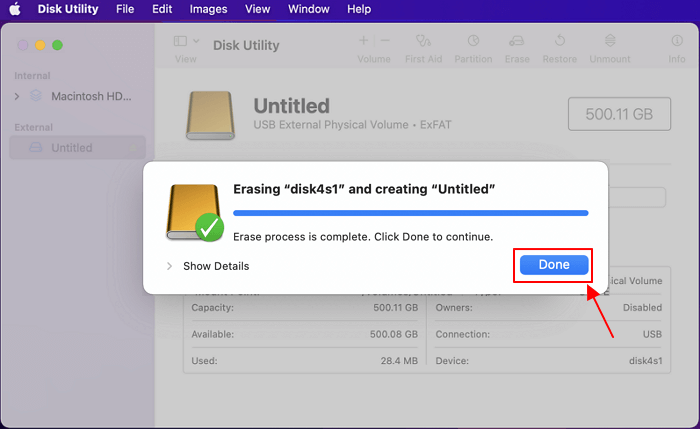Click the Partition toolbar icon
Screen dimensions: 700x429
coord(473,42)
